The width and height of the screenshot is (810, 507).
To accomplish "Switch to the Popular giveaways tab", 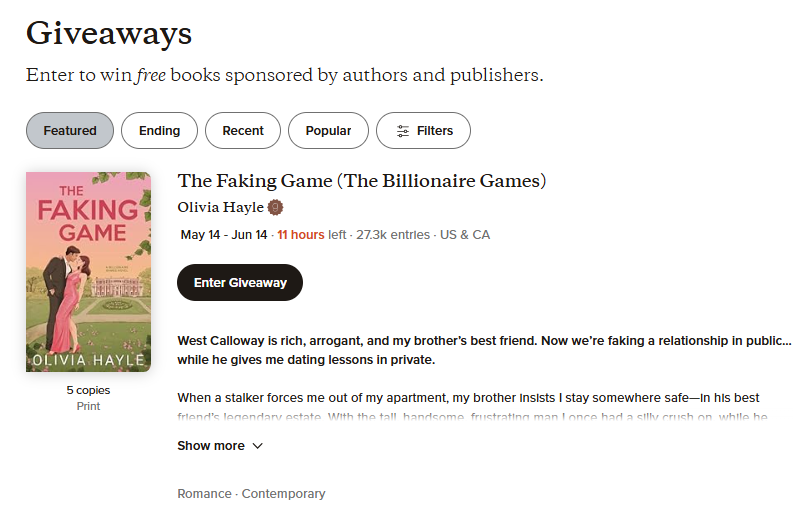I will click(328, 131).
